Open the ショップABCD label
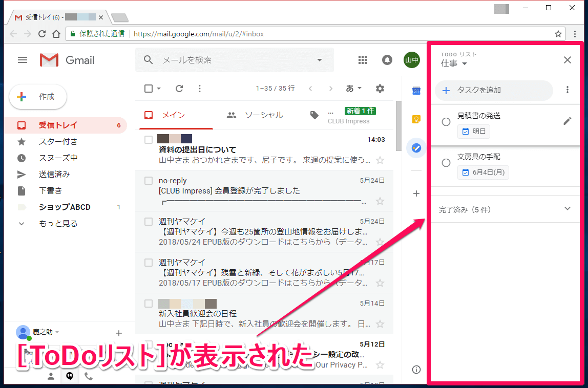The image size is (588, 388). click(66, 207)
